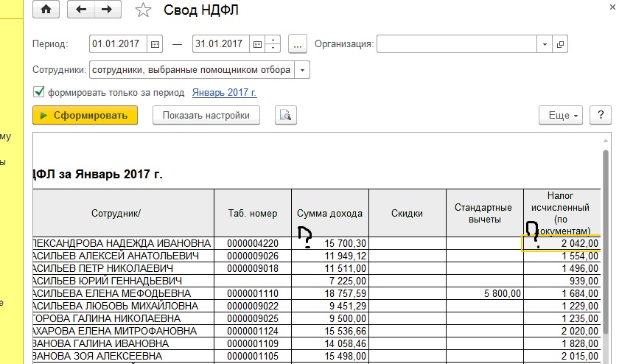Go forward with the right arrow

108,10
